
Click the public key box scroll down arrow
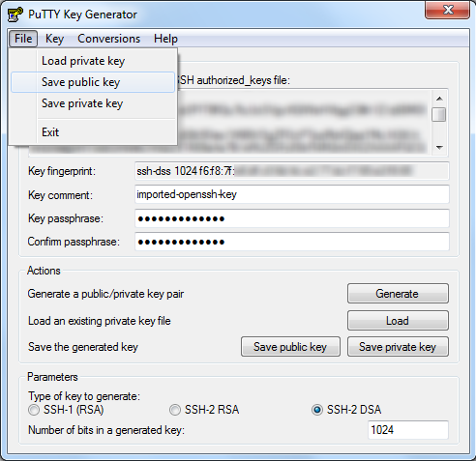439,147
